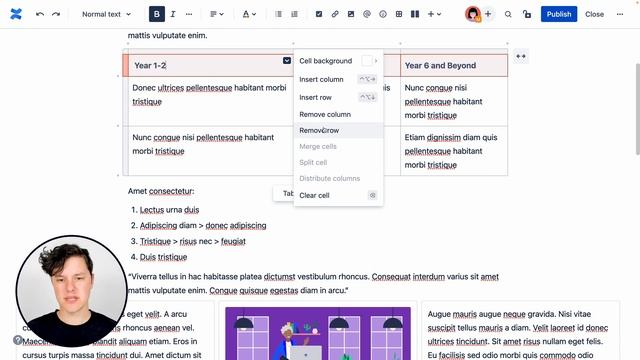
Task: Click the 'Donec ultrices pellentesque' table cell
Action: click(210, 101)
